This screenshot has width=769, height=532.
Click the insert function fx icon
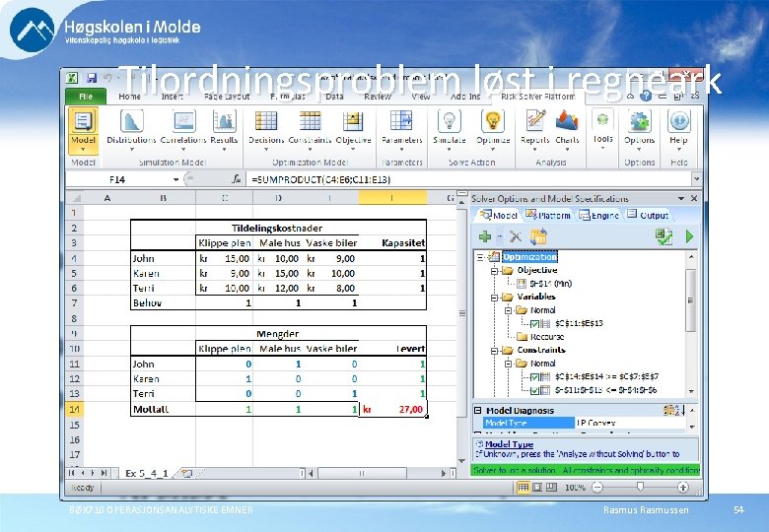pos(237,179)
